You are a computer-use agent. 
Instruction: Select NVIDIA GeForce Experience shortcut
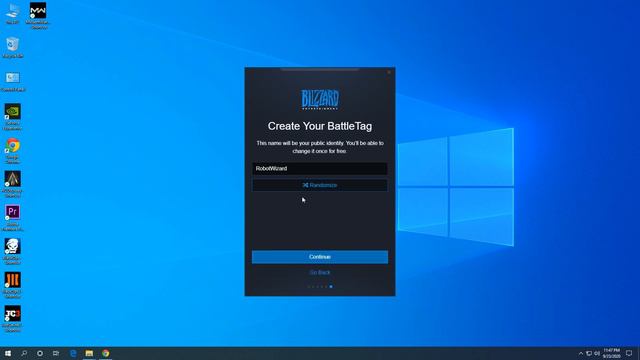pyautogui.click(x=13, y=117)
